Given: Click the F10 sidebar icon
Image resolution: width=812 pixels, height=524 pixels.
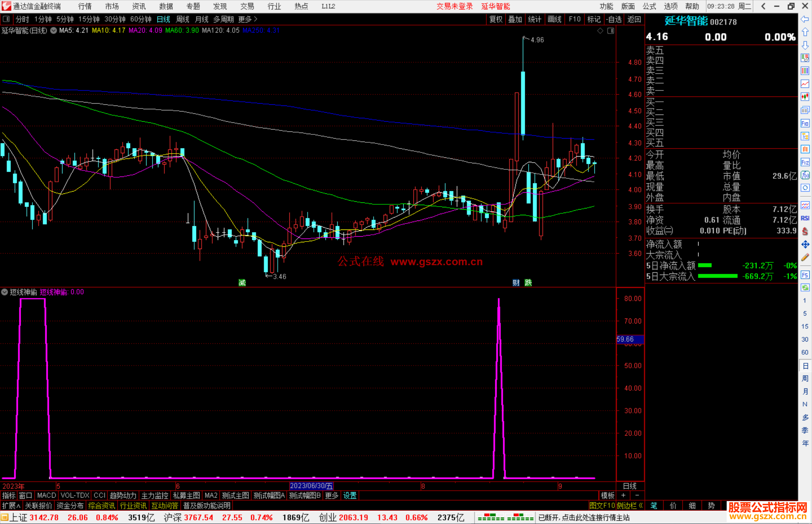Looking at the screenshot, I should pyautogui.click(x=804, y=123).
